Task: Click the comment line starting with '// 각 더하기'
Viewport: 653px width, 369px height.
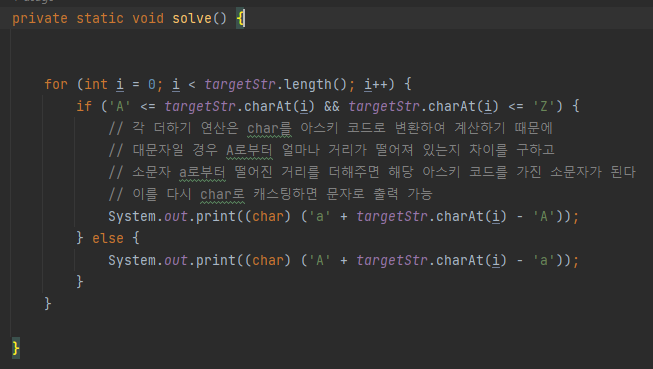Action: (x=331, y=128)
